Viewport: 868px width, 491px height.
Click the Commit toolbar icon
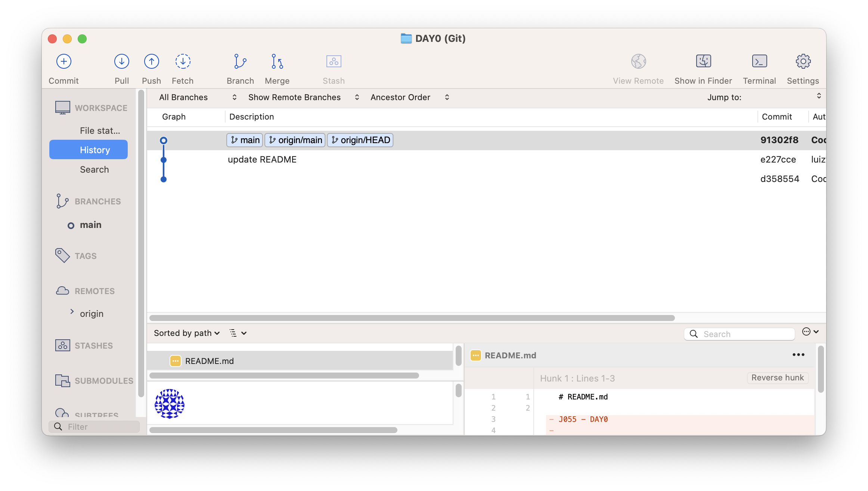coord(64,62)
